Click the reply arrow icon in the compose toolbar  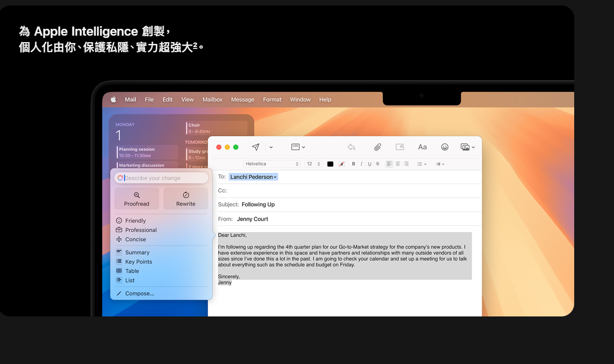click(351, 147)
